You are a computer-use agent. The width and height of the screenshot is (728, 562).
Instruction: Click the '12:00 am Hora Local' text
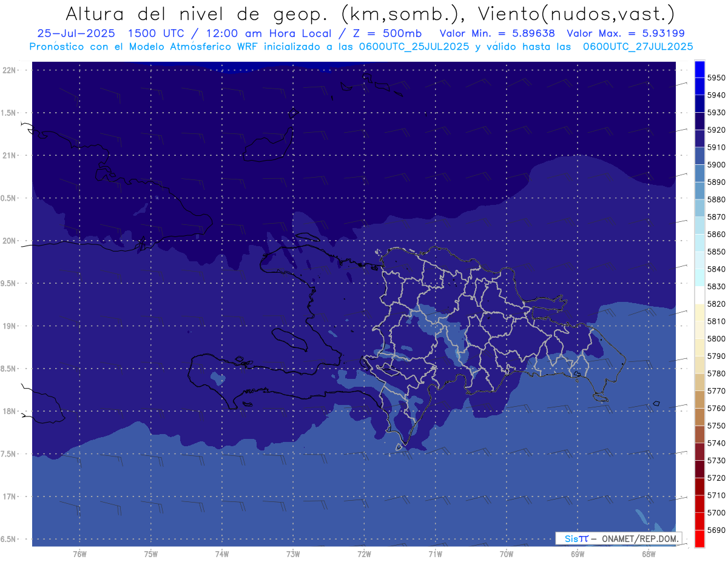pyautogui.click(x=269, y=33)
